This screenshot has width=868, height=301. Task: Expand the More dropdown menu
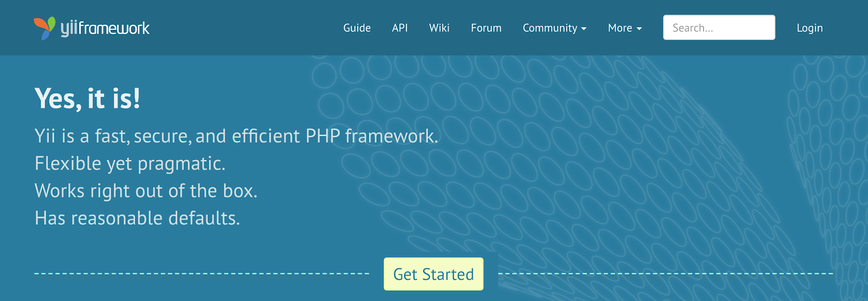[625, 28]
